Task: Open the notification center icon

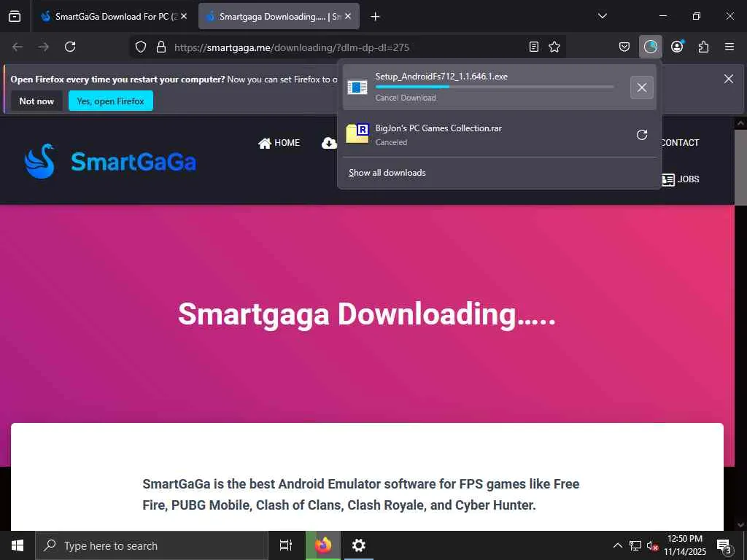Action: pyautogui.click(x=724, y=545)
